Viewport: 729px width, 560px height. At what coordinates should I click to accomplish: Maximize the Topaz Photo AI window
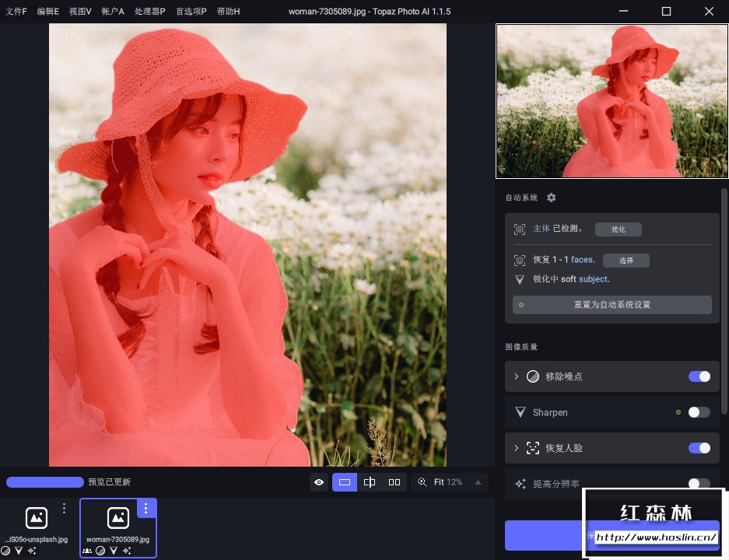(666, 11)
